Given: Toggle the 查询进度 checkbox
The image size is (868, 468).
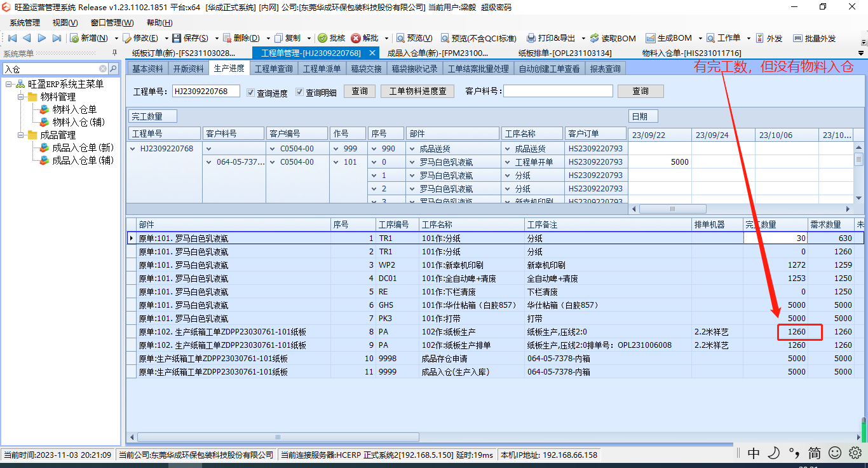Looking at the screenshot, I should 250,92.
